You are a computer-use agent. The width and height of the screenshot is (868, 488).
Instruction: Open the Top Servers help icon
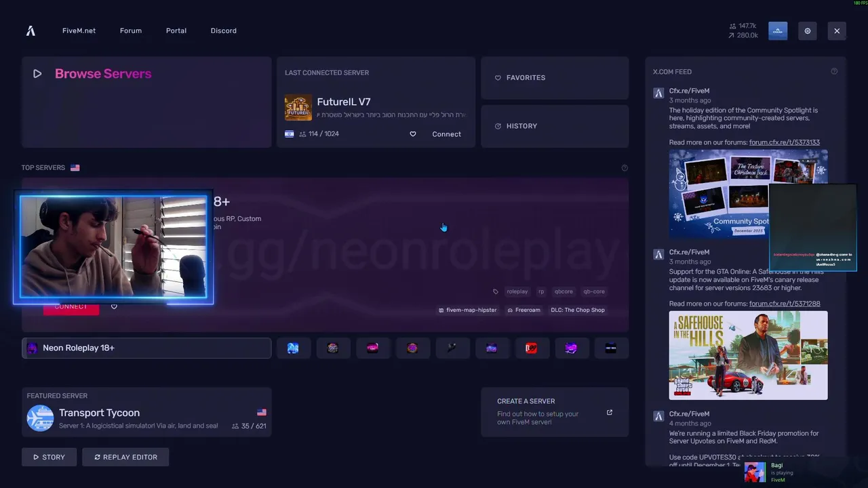pos(625,167)
